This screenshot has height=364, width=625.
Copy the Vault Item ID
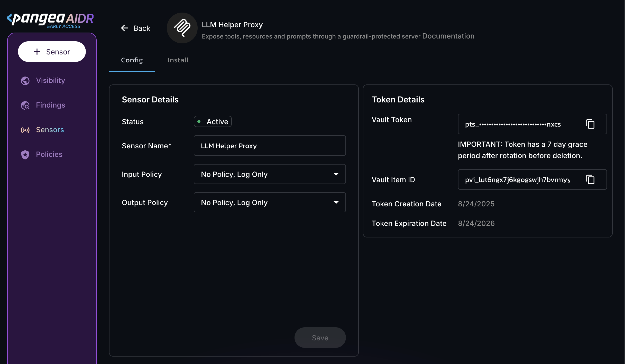tap(590, 179)
